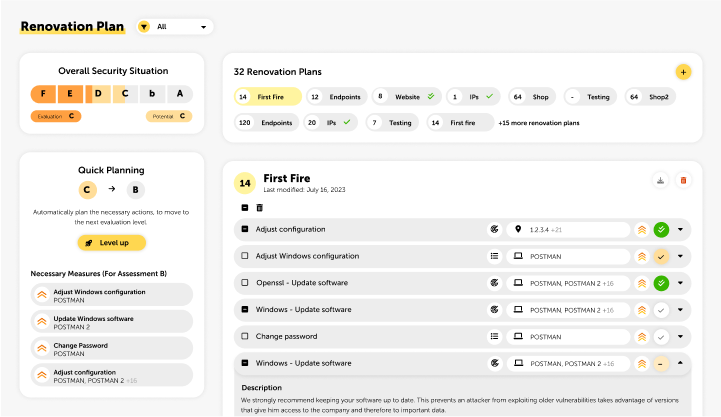721x417 pixels.
Task: Click the bulk delete trash icon above task list
Action: click(259, 208)
